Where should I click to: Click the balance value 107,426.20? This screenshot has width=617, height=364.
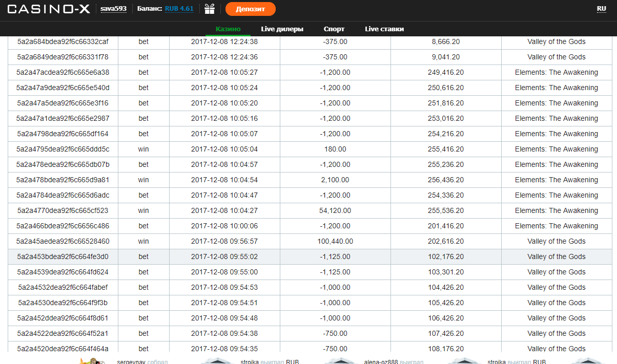(x=446, y=333)
